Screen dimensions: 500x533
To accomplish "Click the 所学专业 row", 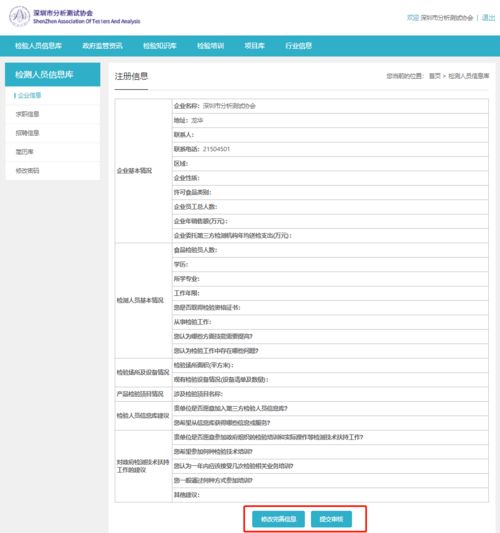I will (x=330, y=279).
